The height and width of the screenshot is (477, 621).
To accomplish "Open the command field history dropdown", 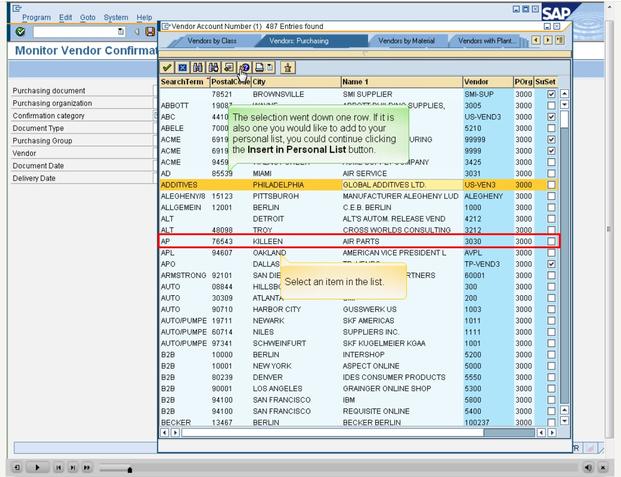I will point(121,32).
